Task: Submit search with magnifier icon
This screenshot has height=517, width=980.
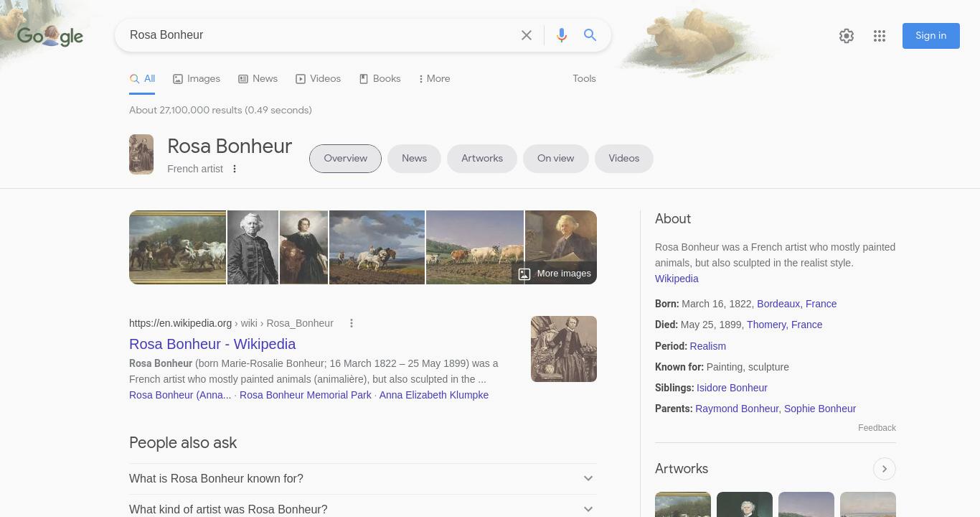Action: coord(590,35)
